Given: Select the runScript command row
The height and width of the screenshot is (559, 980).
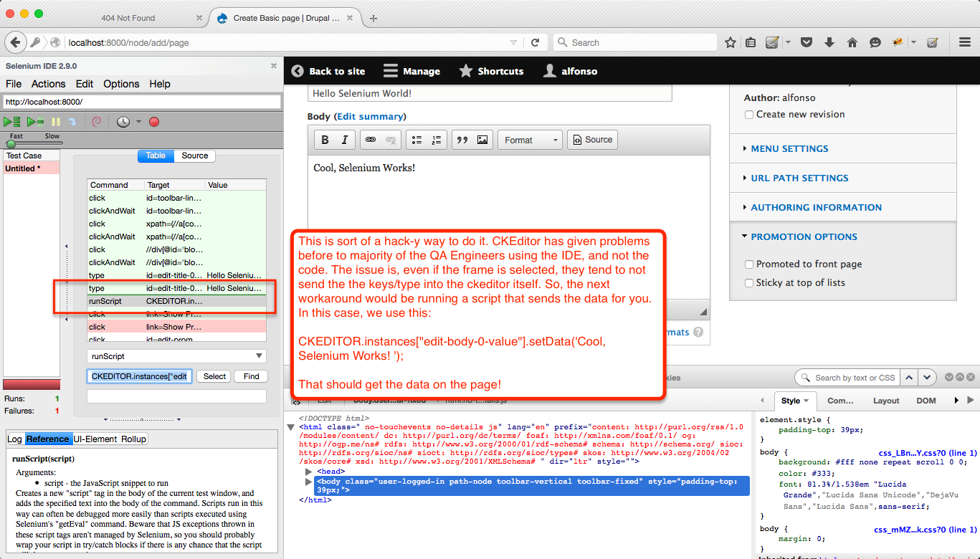Looking at the screenshot, I should click(x=176, y=302).
